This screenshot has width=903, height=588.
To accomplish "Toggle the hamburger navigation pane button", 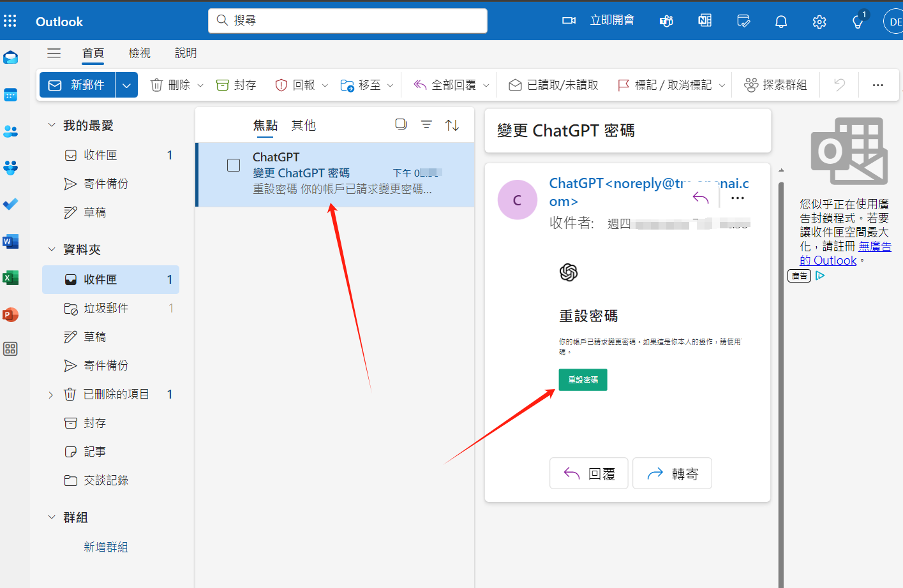I will coord(54,53).
